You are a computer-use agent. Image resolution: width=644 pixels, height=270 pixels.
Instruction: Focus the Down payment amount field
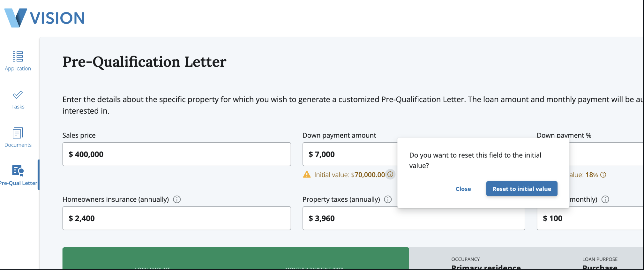(349, 154)
